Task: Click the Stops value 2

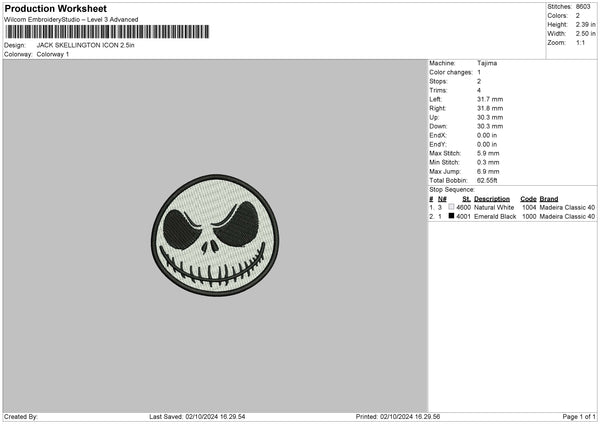Action: coord(479,81)
